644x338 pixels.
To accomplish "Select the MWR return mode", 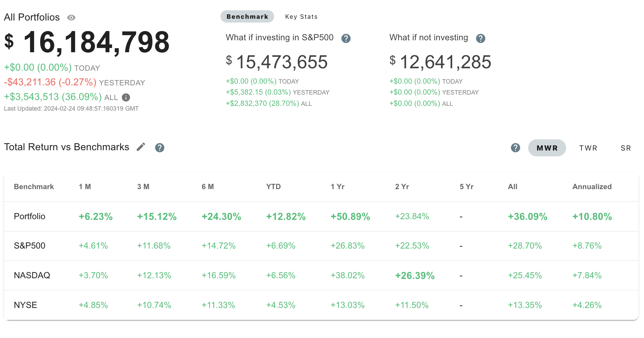I will pyautogui.click(x=547, y=148).
